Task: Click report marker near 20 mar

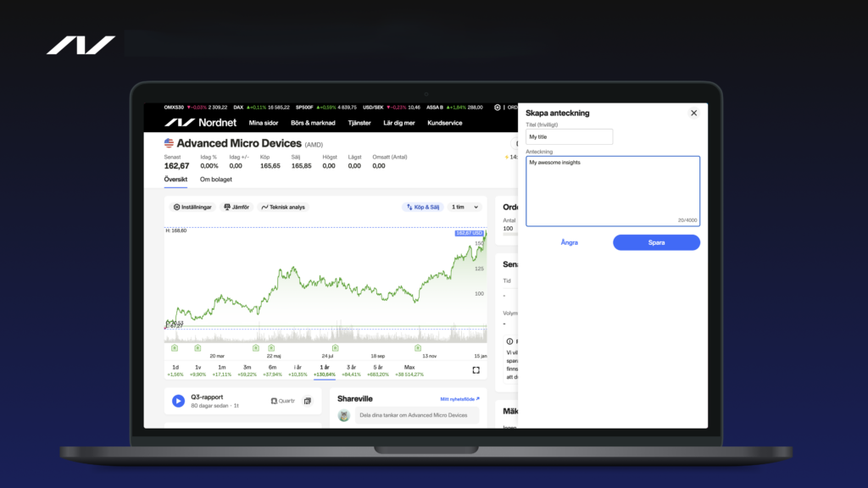Action: click(x=198, y=348)
